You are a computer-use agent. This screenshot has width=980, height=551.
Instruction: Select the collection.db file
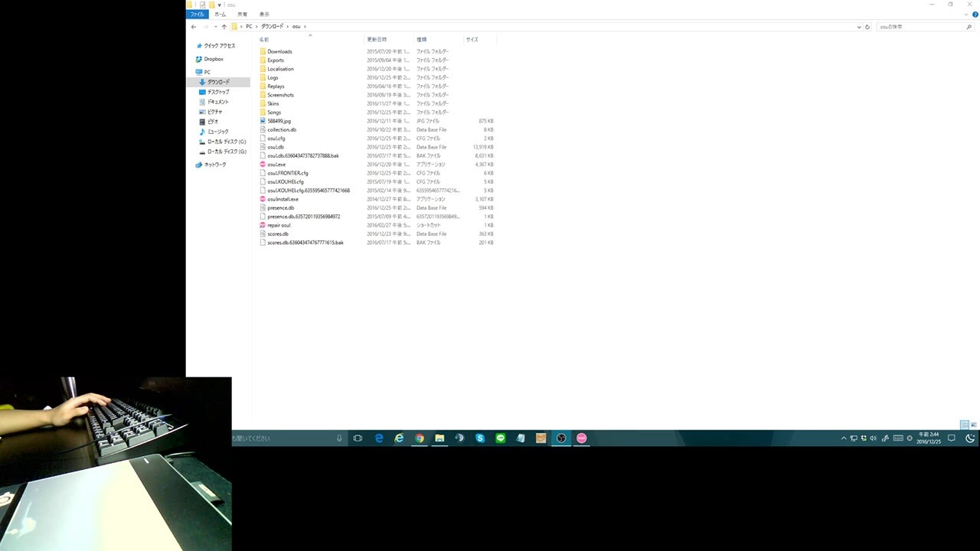point(278,130)
